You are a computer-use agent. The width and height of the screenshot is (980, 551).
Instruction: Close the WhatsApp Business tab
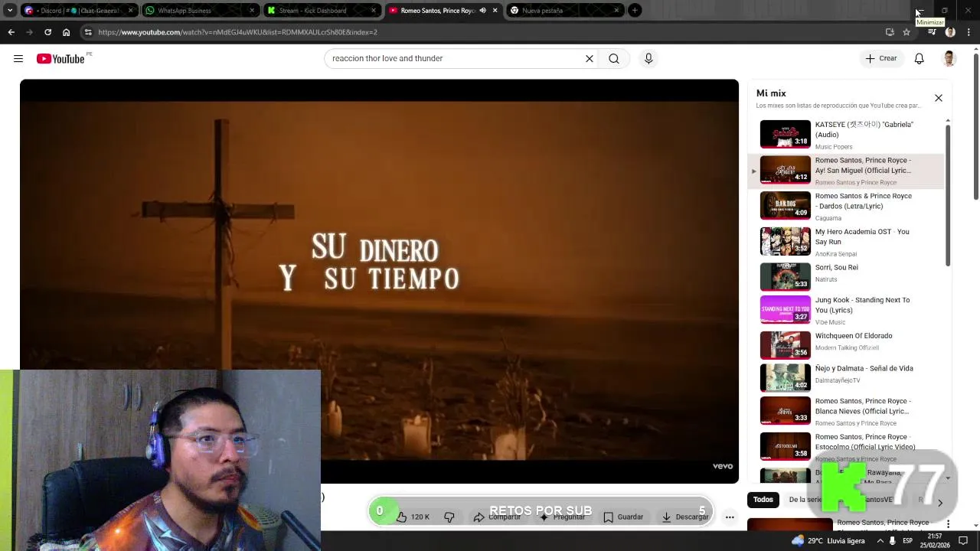click(252, 10)
